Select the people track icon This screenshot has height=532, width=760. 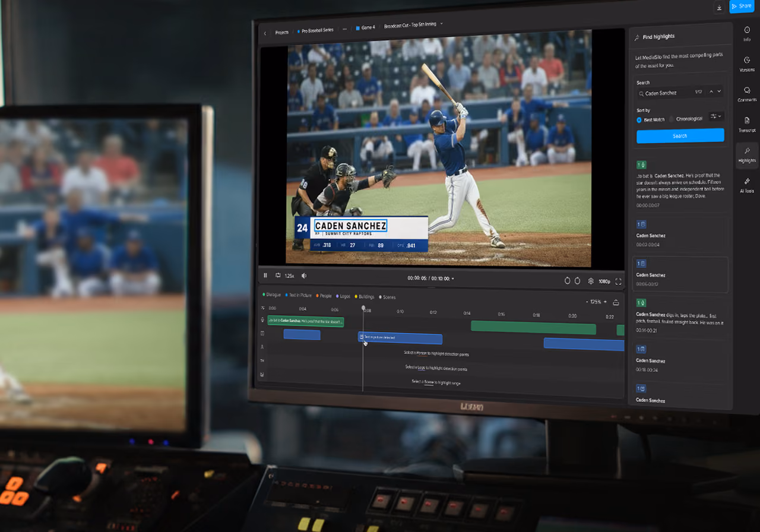(x=262, y=347)
